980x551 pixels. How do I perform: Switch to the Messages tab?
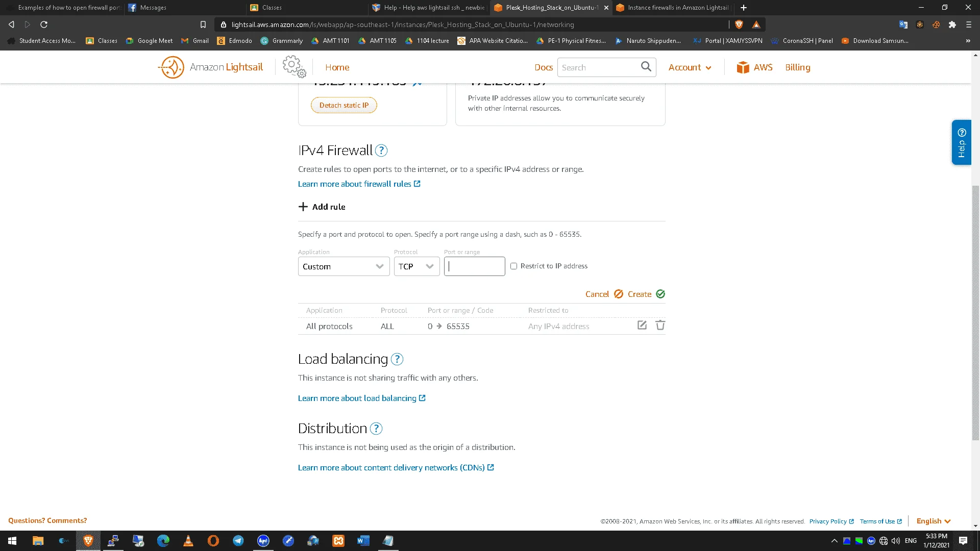pos(184,8)
